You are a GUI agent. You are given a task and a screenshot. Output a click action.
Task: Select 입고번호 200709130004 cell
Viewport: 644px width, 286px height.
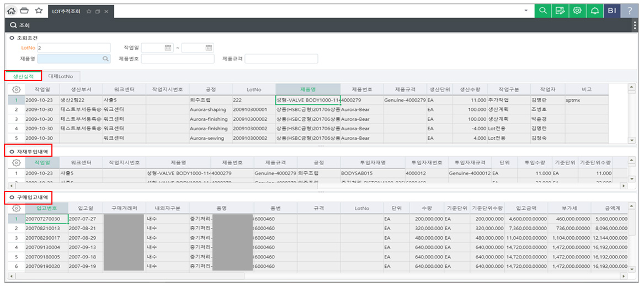click(46, 247)
